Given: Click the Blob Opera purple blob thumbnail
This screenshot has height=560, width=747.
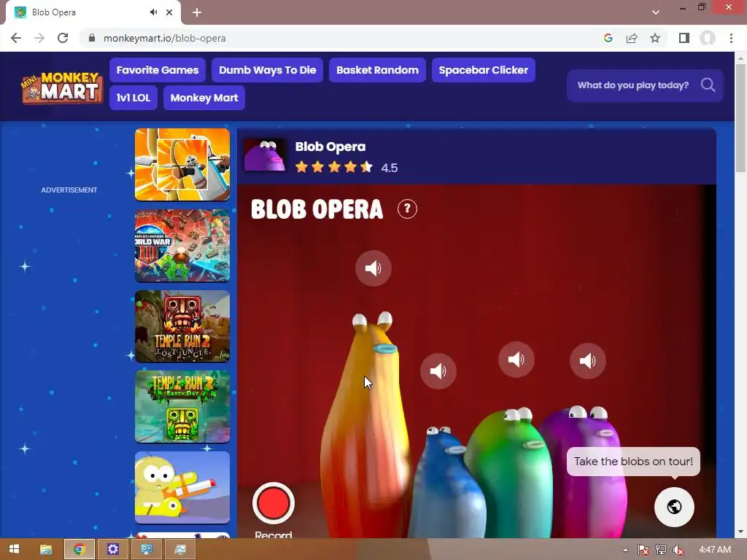Looking at the screenshot, I should point(265,155).
